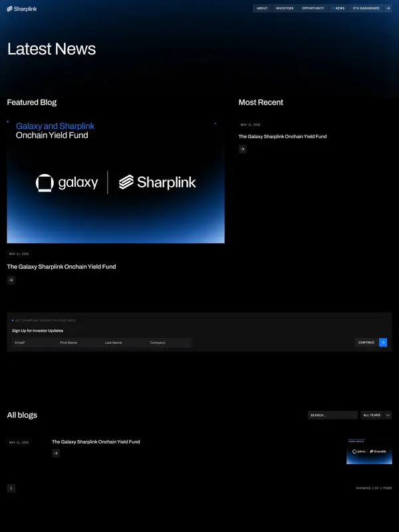The image size is (399, 532).
Task: Open the Investors menu item
Action: [x=285, y=8]
